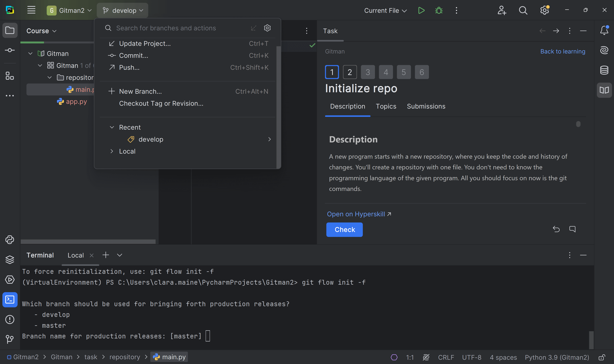Open the Structure panel
Image resolution: width=614 pixels, height=364 pixels.
[10, 76]
